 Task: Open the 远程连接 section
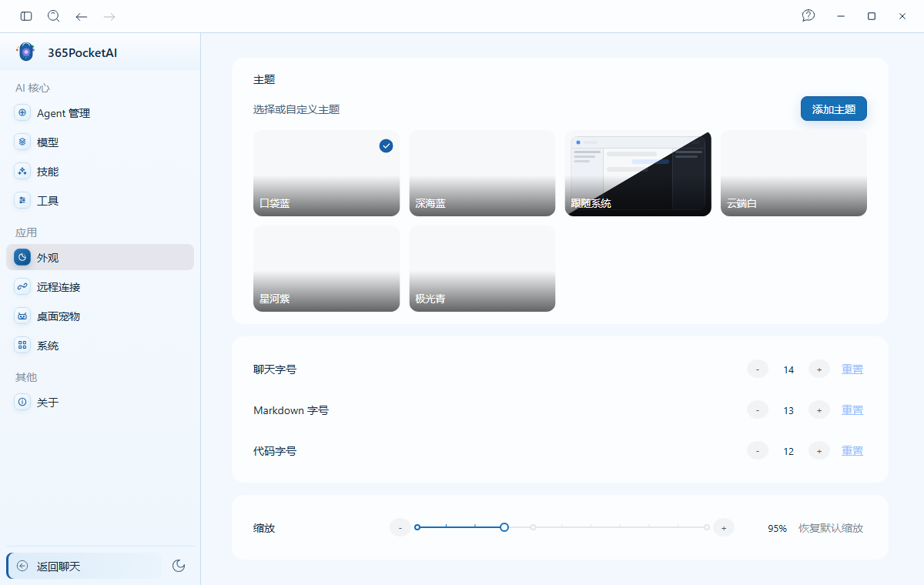pyautogui.click(x=100, y=287)
